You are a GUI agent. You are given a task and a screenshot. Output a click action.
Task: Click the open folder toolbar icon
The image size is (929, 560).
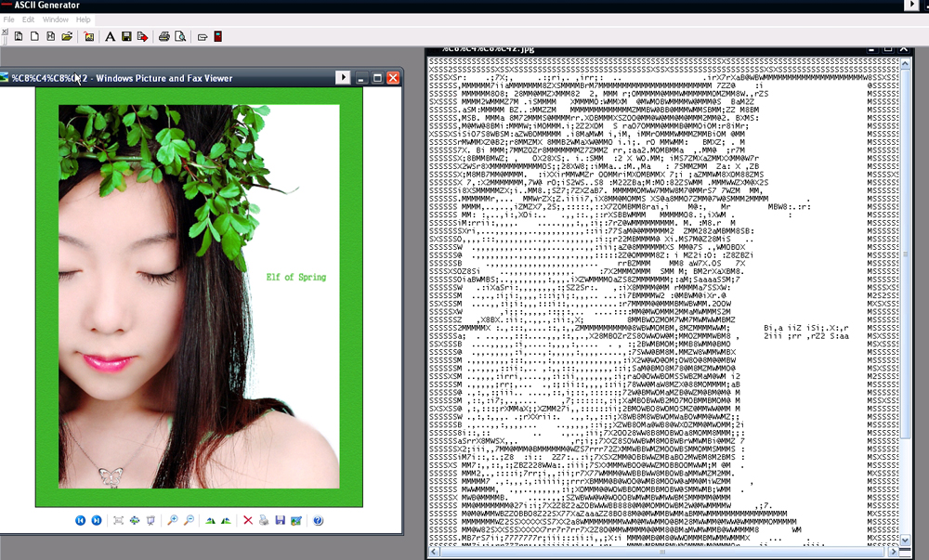click(x=67, y=37)
